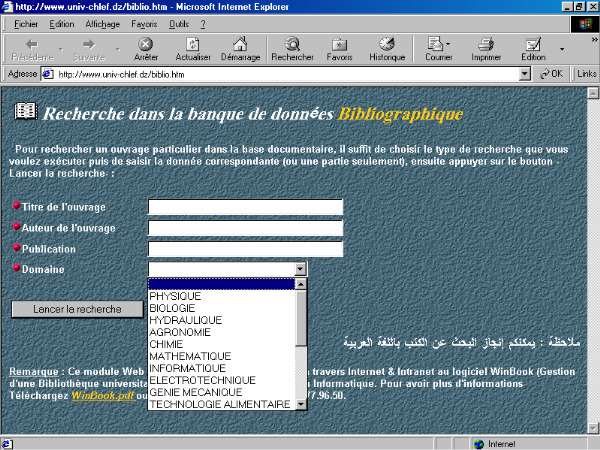The image size is (600, 450).
Task: Click the open book logo beside the heading
Action: (26, 111)
